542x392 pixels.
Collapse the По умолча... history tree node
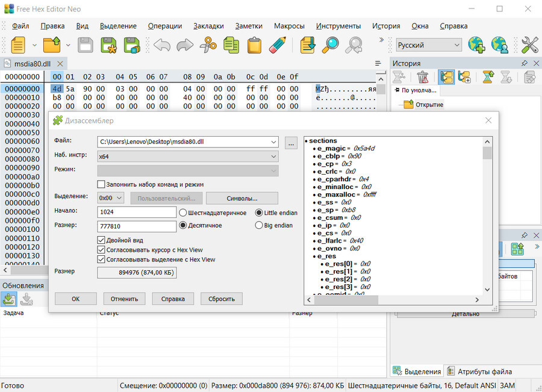click(397, 90)
